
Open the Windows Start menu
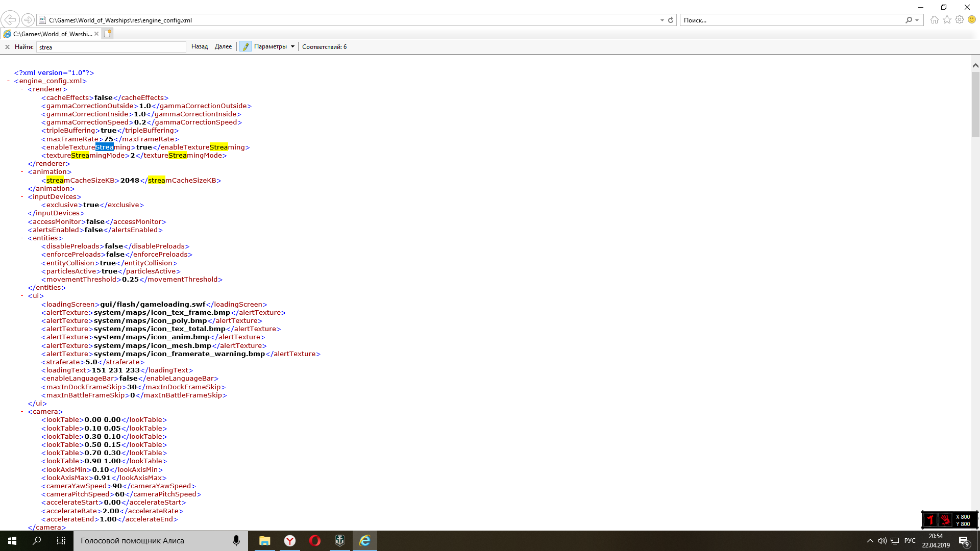click(12, 541)
